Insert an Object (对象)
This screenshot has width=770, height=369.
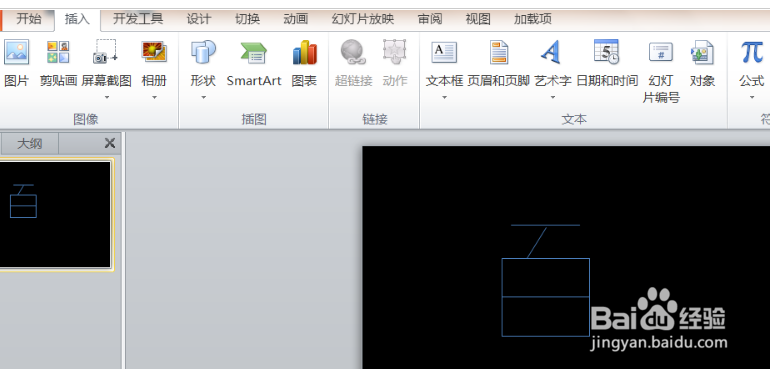point(702,64)
